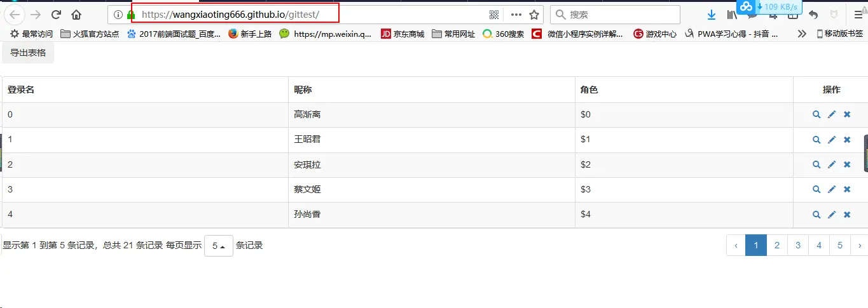This screenshot has width=868, height=308.
Task: Show site information icon in address bar
Action: 118,15
